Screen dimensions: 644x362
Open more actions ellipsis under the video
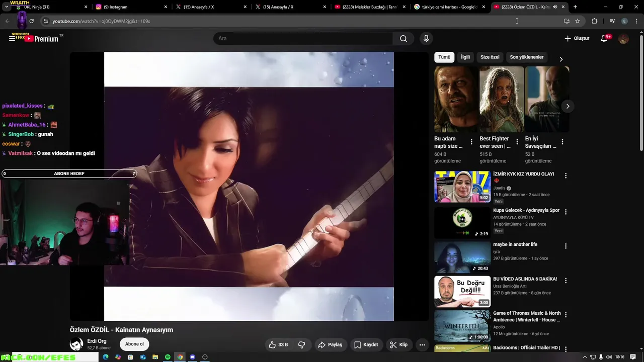click(x=422, y=344)
